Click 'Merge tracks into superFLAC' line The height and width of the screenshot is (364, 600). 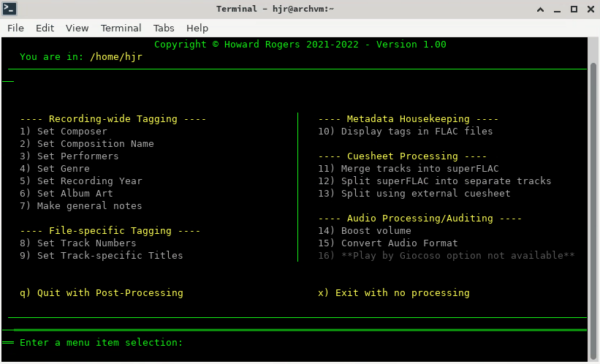pos(408,168)
